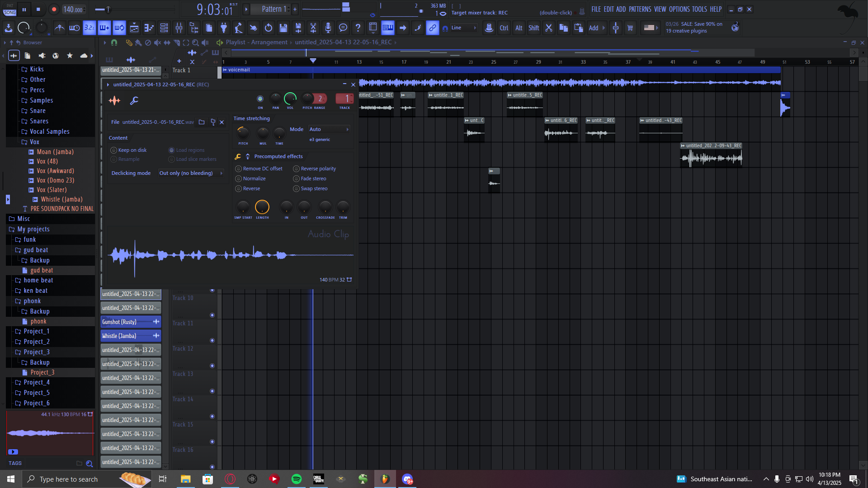The height and width of the screenshot is (488, 868).
Task: Toggle Reverse polarity effect
Action: click(297, 169)
